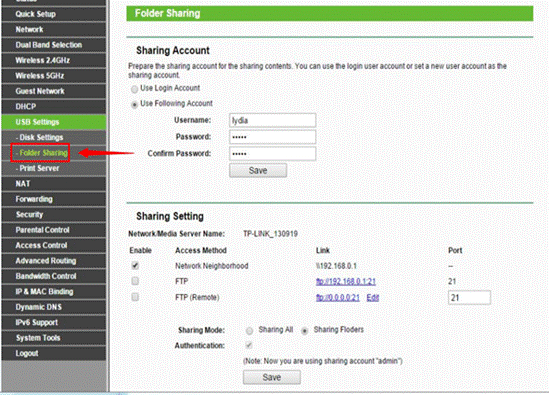The image size is (549, 395).
Task: Click the TP-LINK_130919 server name
Action: (x=271, y=234)
